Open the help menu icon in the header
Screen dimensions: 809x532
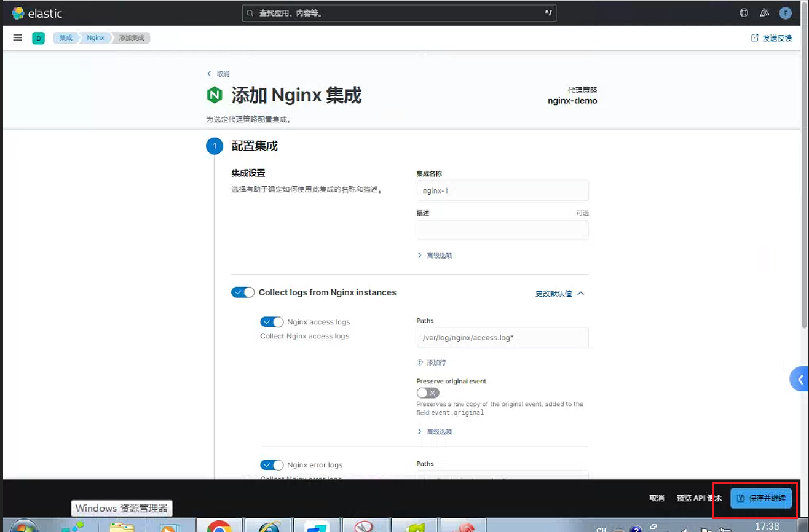744,13
